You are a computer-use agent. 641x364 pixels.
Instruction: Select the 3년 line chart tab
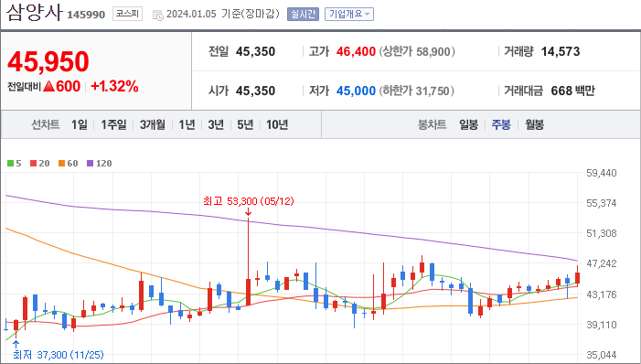pos(216,124)
